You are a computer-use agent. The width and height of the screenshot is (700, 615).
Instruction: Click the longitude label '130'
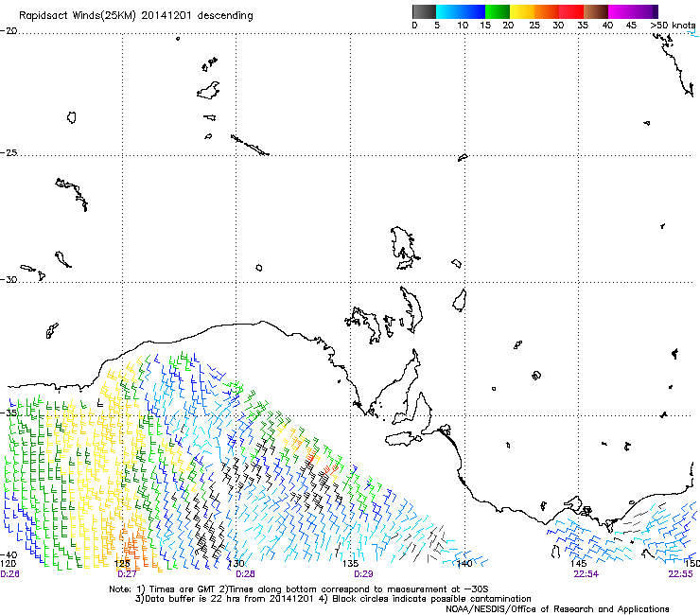coord(236,564)
